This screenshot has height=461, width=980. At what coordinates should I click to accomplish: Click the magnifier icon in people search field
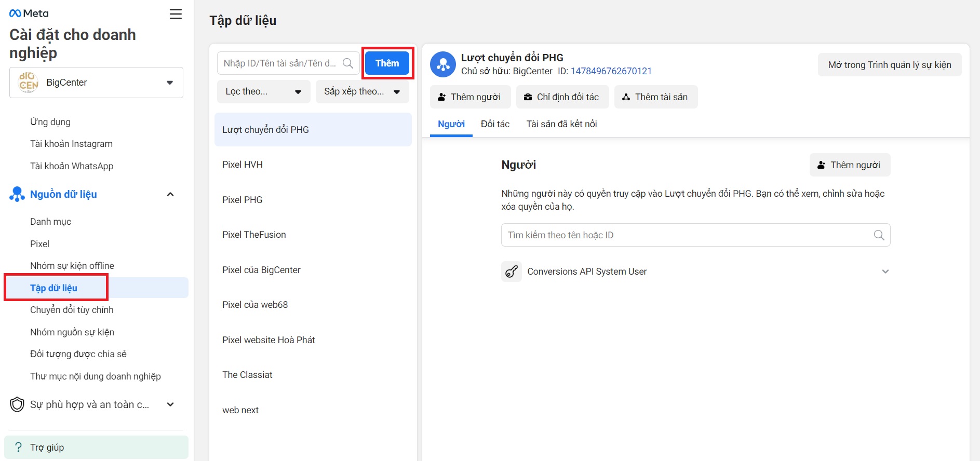pyautogui.click(x=879, y=235)
